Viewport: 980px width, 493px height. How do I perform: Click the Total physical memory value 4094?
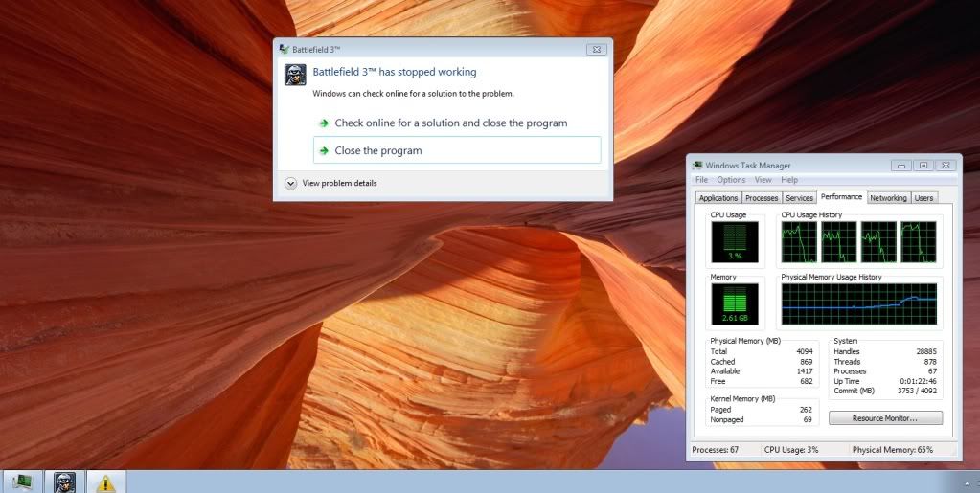(x=805, y=351)
